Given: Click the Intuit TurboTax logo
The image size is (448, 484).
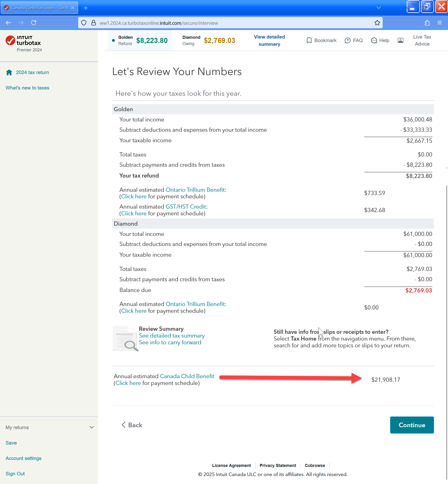Looking at the screenshot, I should (23, 41).
